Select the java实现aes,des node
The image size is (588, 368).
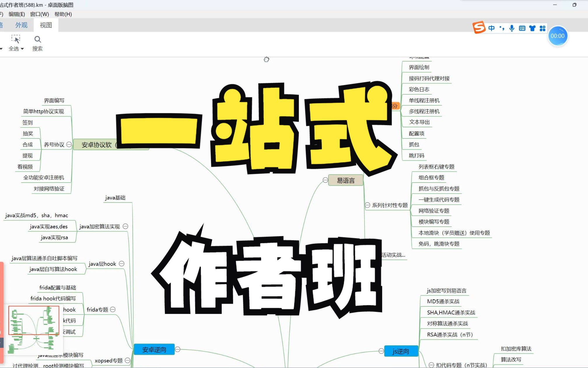tap(48, 227)
